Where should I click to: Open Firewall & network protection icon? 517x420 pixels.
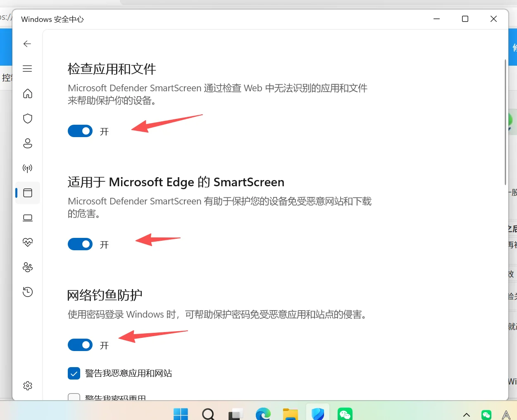pyautogui.click(x=28, y=168)
